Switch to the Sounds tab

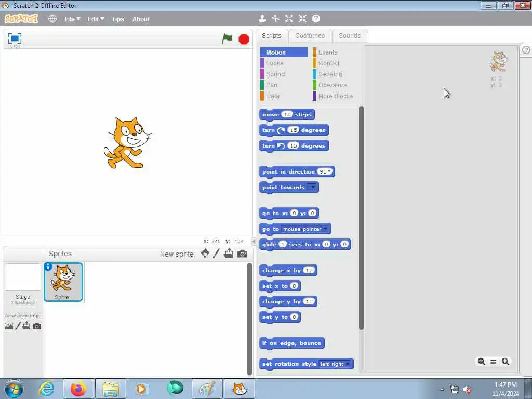coord(350,36)
